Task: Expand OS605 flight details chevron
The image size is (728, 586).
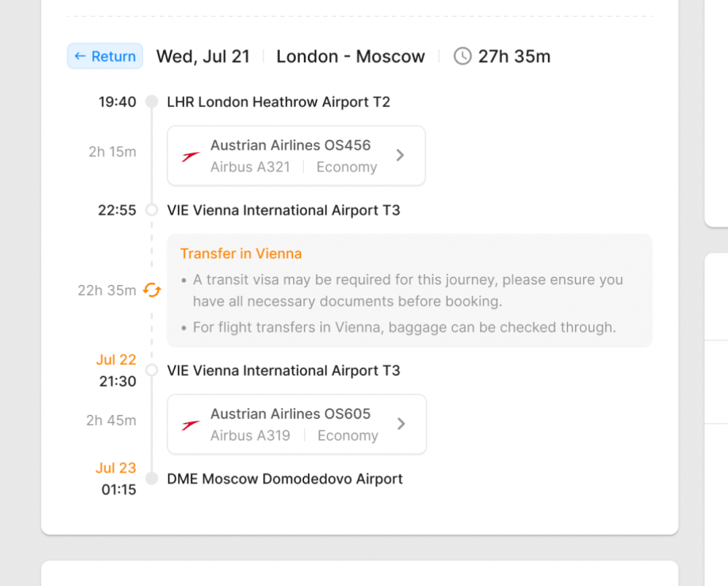Action: pyautogui.click(x=401, y=424)
